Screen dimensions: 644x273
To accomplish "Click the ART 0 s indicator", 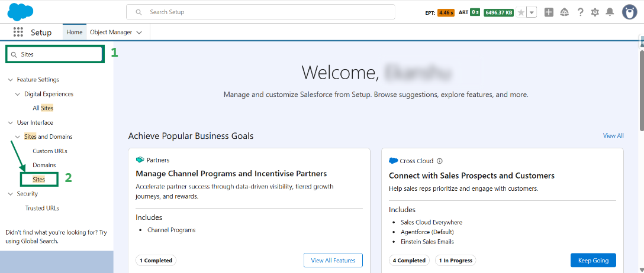I will click(469, 12).
